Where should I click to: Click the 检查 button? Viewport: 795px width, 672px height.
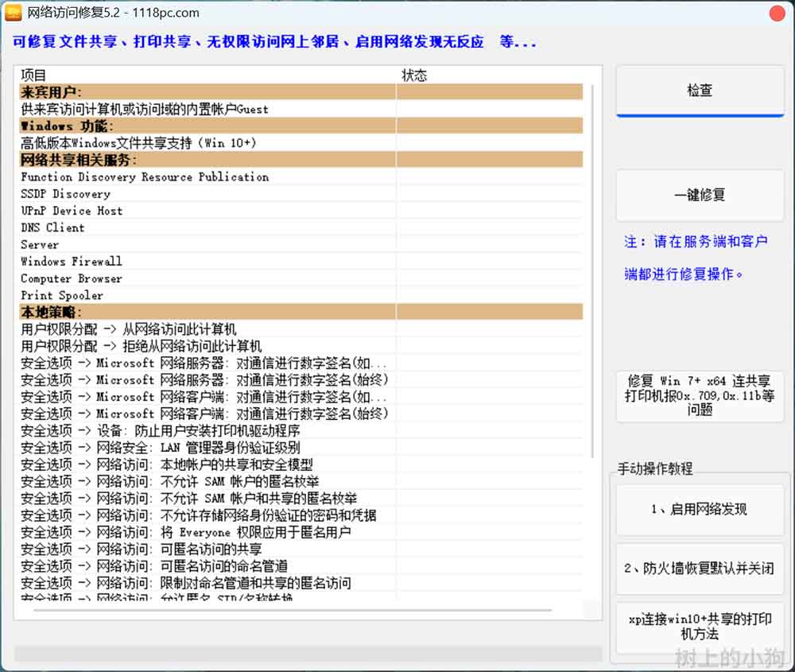[x=700, y=91]
